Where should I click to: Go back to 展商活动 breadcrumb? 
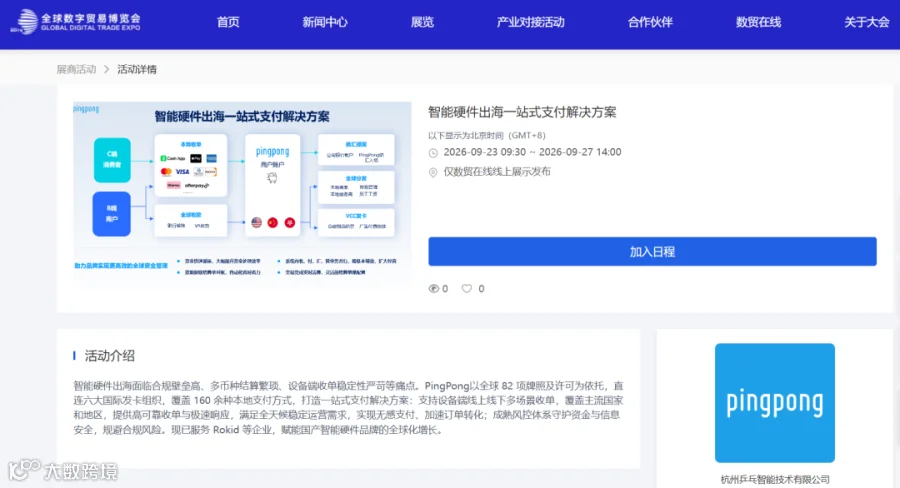(76, 69)
